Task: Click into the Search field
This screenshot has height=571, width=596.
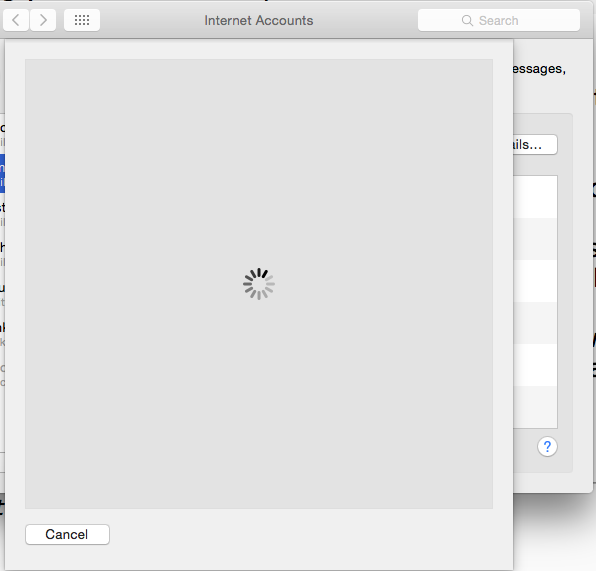Action: click(499, 20)
